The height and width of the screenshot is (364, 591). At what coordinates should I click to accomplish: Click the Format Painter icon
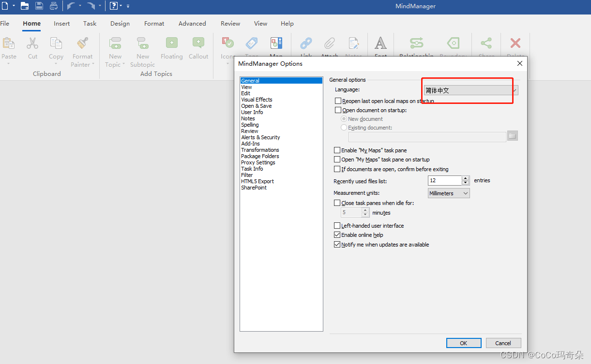pyautogui.click(x=82, y=44)
